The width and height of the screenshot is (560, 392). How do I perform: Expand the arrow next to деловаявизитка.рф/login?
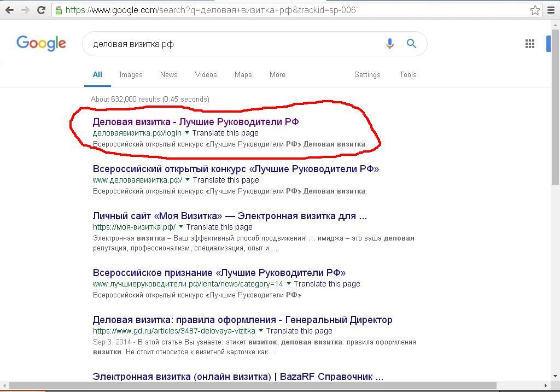coord(187,133)
